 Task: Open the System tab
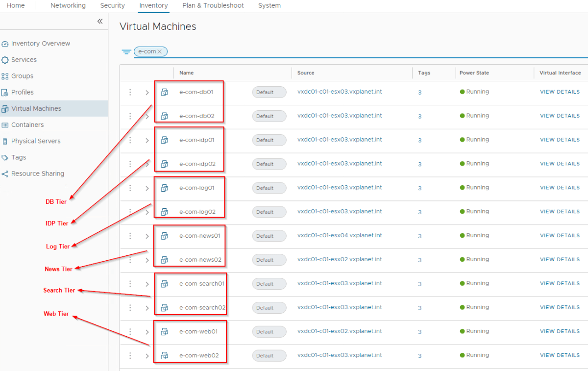pyautogui.click(x=270, y=5)
